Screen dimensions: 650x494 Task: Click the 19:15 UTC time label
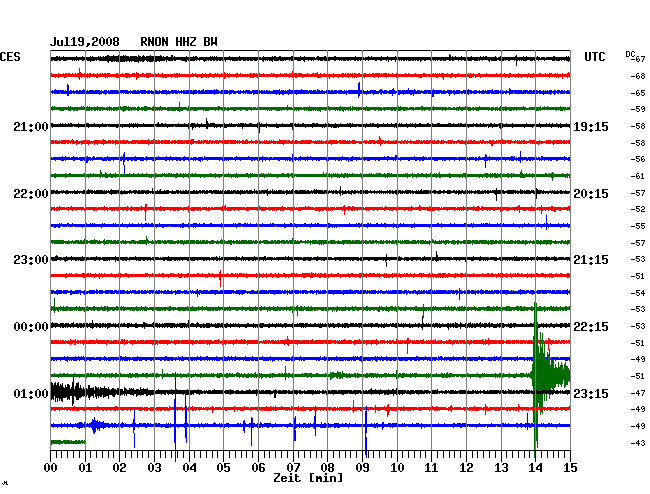click(591, 126)
